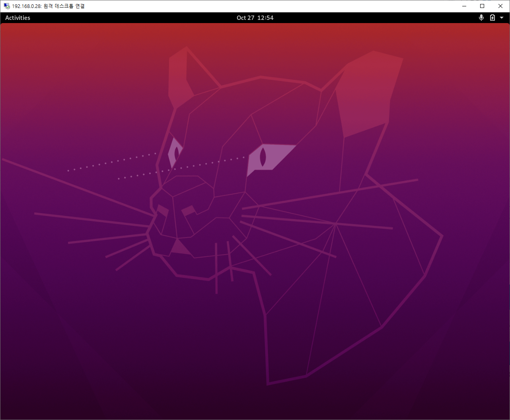Image resolution: width=510 pixels, height=420 pixels.
Task: Expand the system menu arrow
Action: [x=502, y=17]
